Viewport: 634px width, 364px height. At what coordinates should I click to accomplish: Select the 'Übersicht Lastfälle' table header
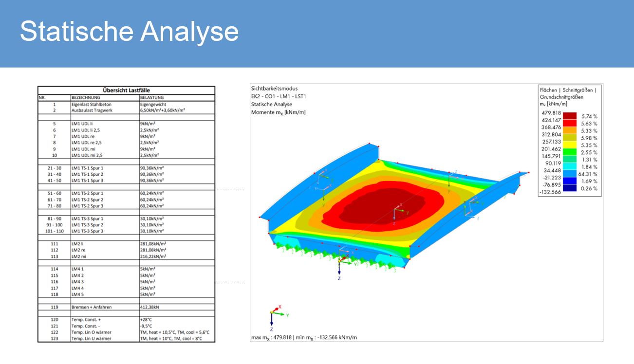click(126, 90)
